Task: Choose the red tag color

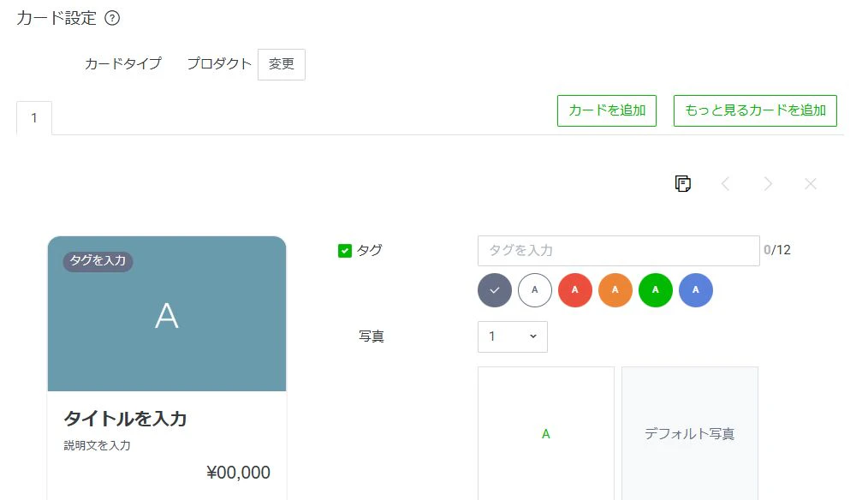Action: point(575,290)
